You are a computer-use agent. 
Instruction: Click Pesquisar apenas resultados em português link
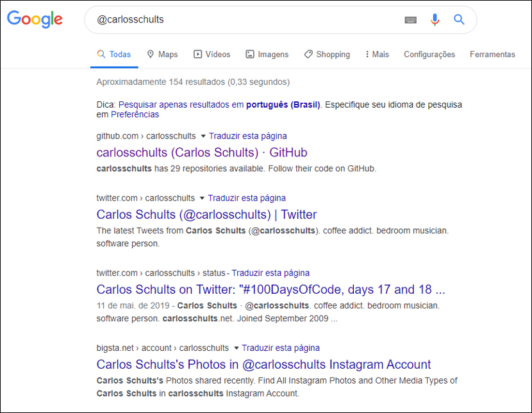[x=219, y=105]
